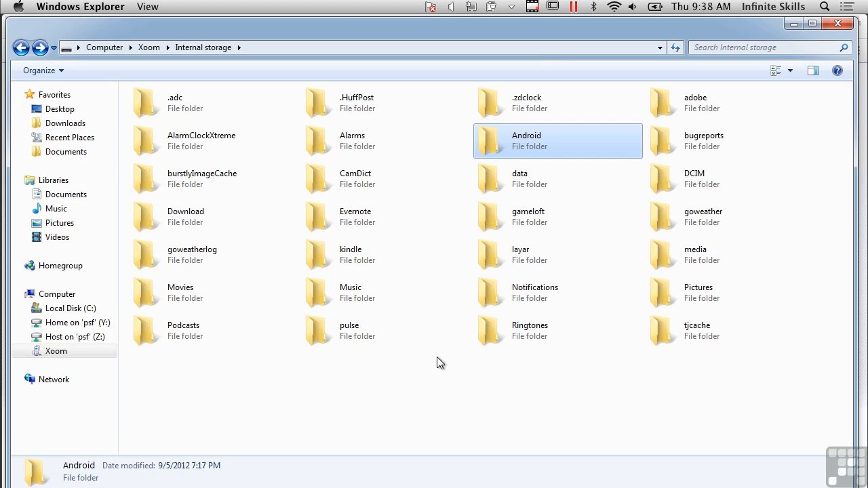Open the Apple menu
The height and width of the screenshot is (488, 868).
(x=18, y=7)
